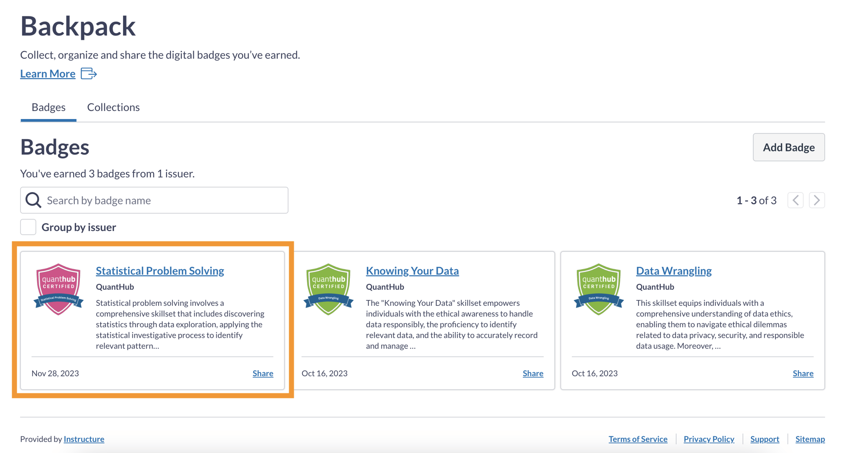Enable the Group by issuer checkbox

[x=28, y=227]
